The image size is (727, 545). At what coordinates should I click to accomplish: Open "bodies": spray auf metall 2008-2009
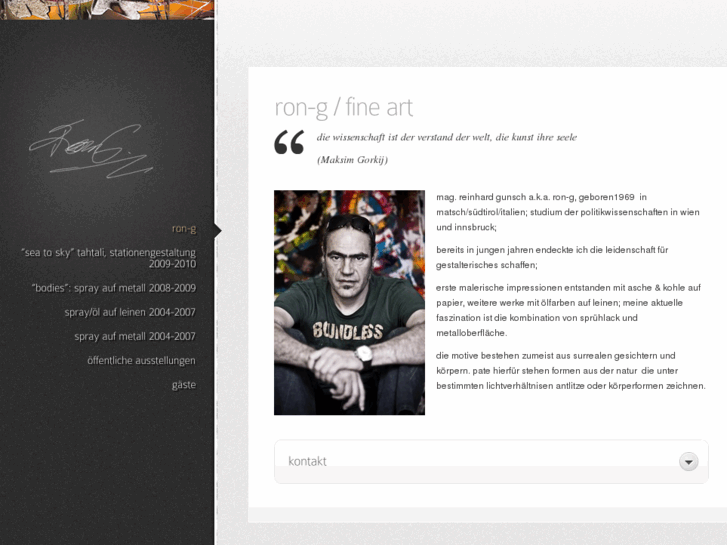tap(114, 288)
